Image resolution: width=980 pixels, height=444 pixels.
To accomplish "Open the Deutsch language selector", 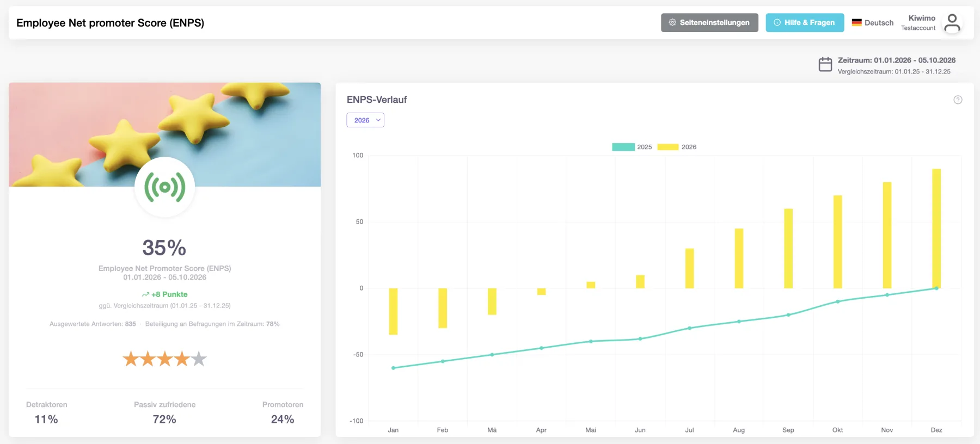I will [873, 23].
